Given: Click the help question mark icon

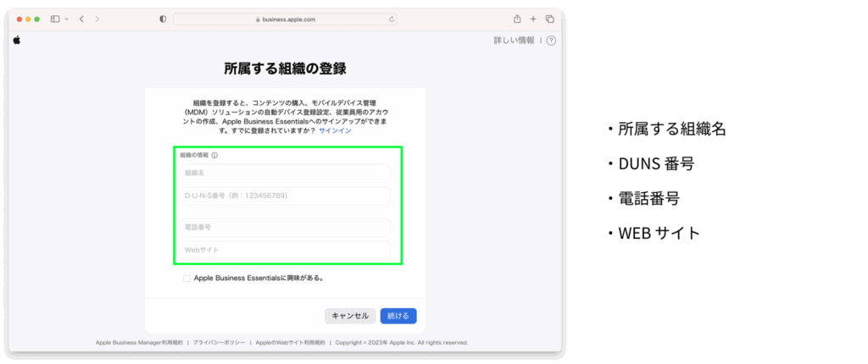Looking at the screenshot, I should coord(551,41).
